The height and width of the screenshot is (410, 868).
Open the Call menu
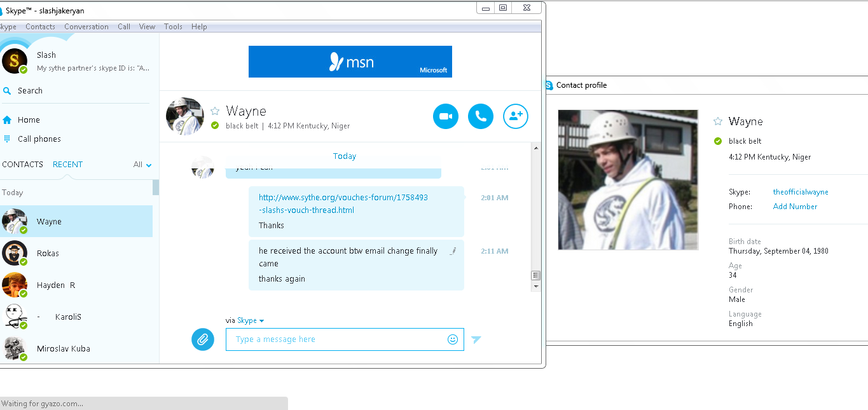(x=124, y=27)
